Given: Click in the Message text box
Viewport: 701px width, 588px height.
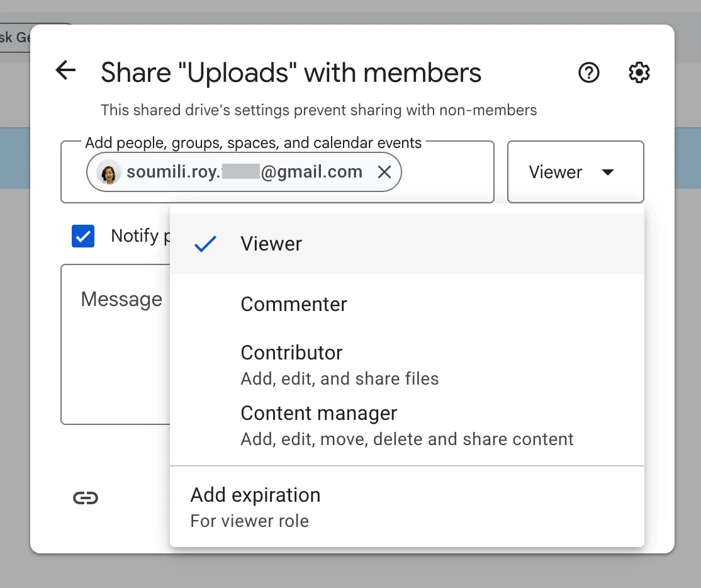Looking at the screenshot, I should (115, 344).
